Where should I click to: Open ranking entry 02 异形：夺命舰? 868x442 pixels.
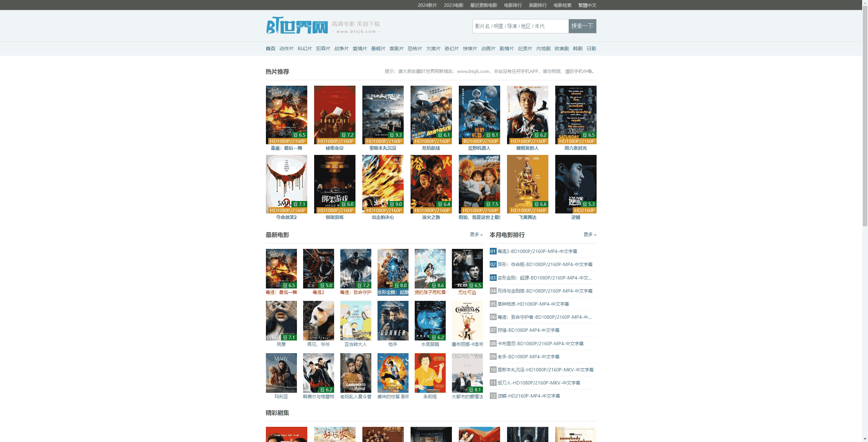pyautogui.click(x=545, y=264)
